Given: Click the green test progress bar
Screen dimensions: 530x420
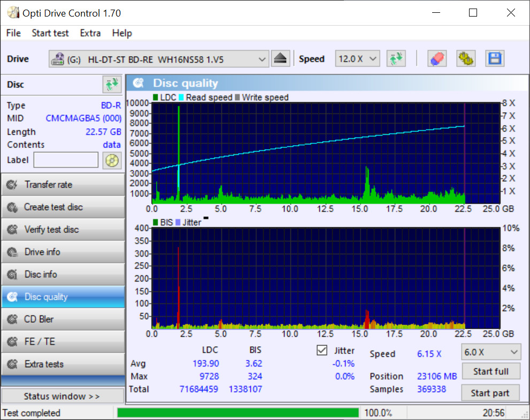Looking at the screenshot, I should (x=238, y=413).
